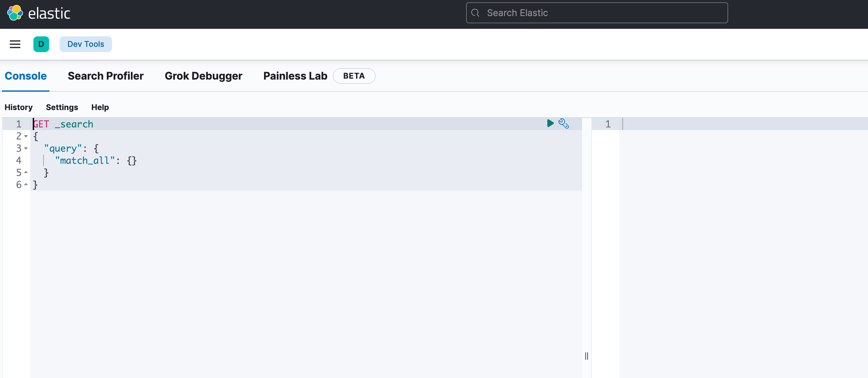The image size is (868, 378).
Task: Open the Grok Debugger tab
Action: coord(203,76)
